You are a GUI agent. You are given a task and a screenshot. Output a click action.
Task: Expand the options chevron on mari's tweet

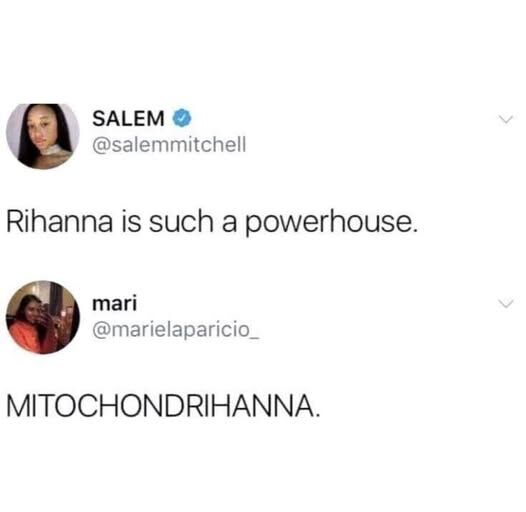pyautogui.click(x=506, y=303)
